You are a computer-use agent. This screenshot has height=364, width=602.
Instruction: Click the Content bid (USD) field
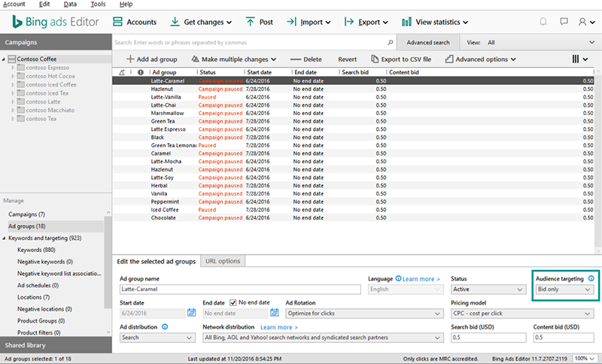click(x=564, y=338)
